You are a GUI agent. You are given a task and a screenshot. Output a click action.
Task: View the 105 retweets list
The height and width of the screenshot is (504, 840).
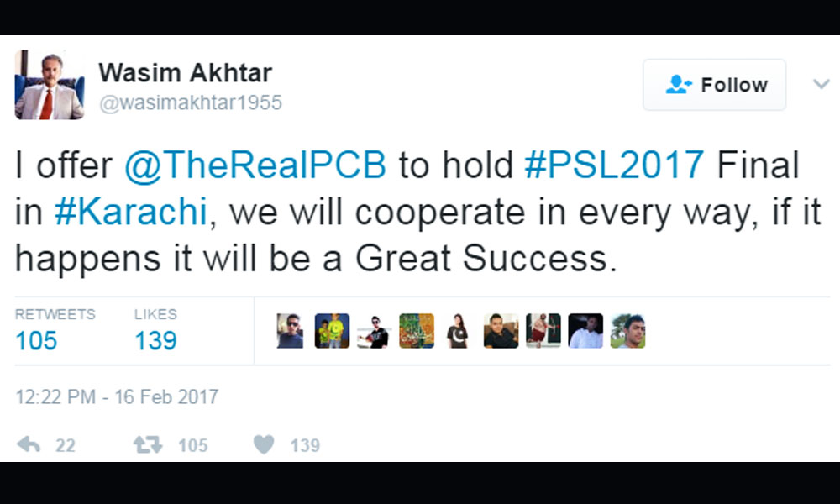coord(55,330)
